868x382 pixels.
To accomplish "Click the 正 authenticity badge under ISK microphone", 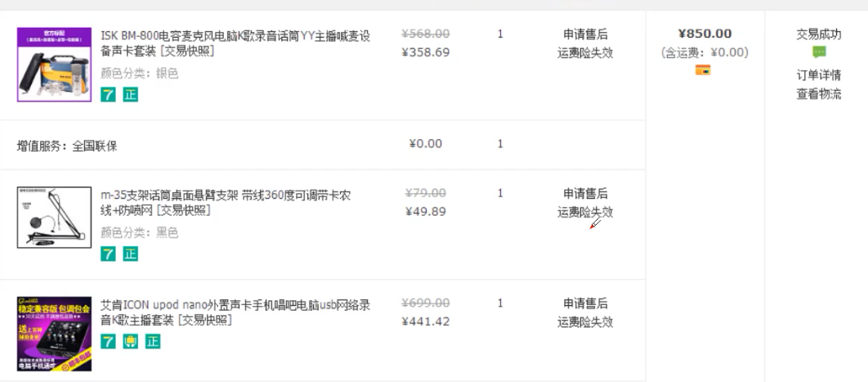I will [130, 95].
